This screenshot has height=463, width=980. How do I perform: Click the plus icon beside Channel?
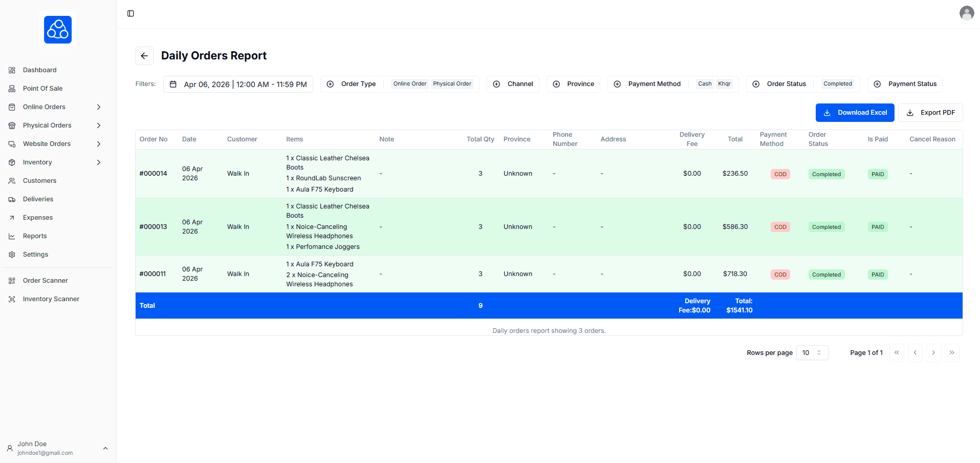pyautogui.click(x=496, y=84)
